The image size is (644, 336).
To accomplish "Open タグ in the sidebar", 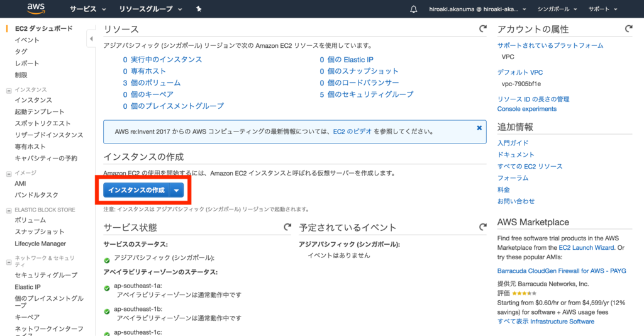I will click(x=21, y=52).
